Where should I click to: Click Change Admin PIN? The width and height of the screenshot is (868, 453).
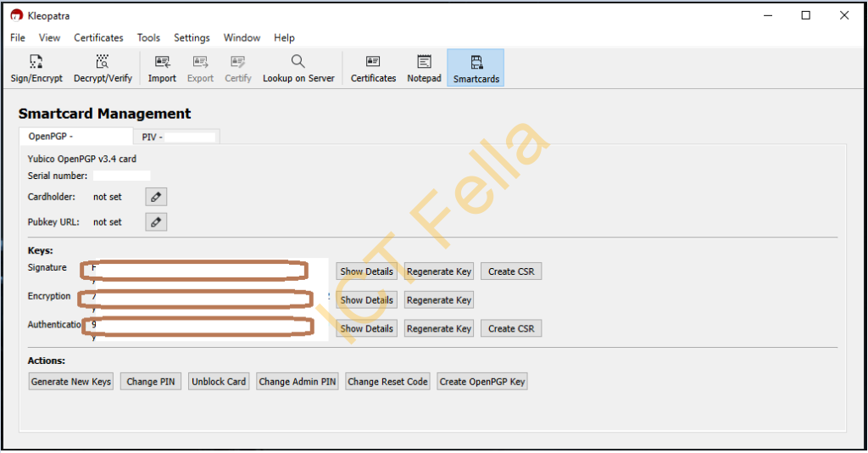click(298, 382)
